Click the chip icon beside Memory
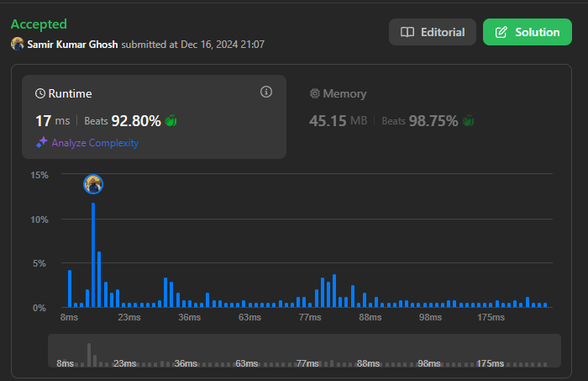Screen dimensions: 588x381 (x=315, y=94)
